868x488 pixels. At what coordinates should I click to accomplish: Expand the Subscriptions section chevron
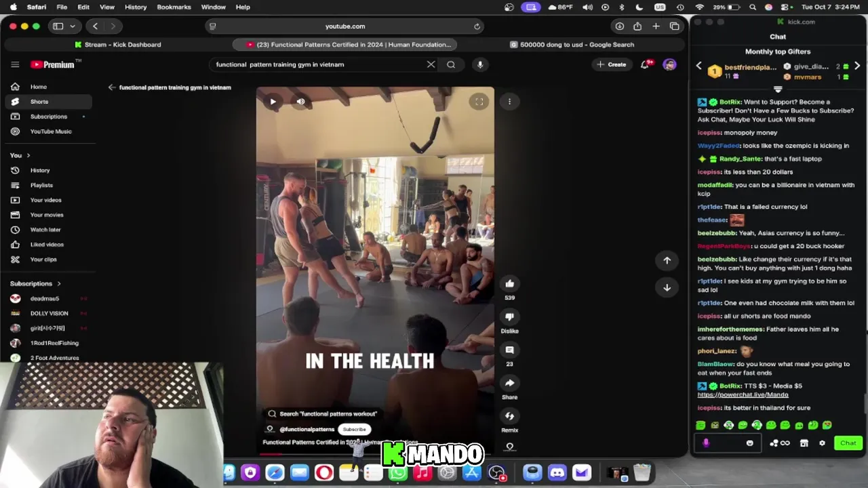[x=58, y=284]
